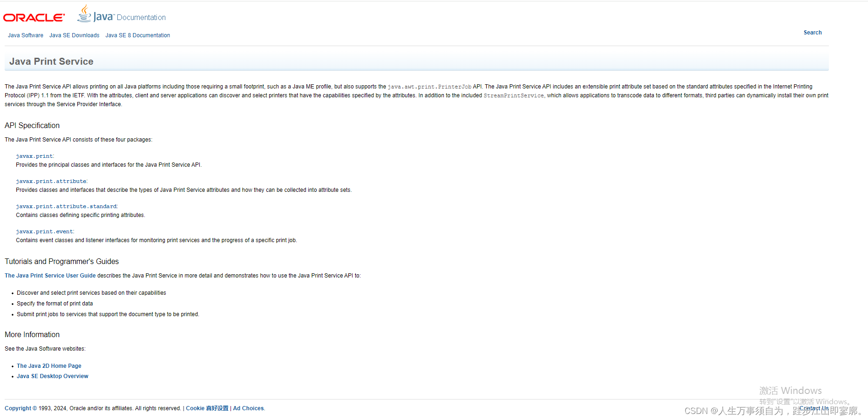Select Tutorials and Programmer's Guides heading
The height and width of the screenshot is (420, 868).
62,262
